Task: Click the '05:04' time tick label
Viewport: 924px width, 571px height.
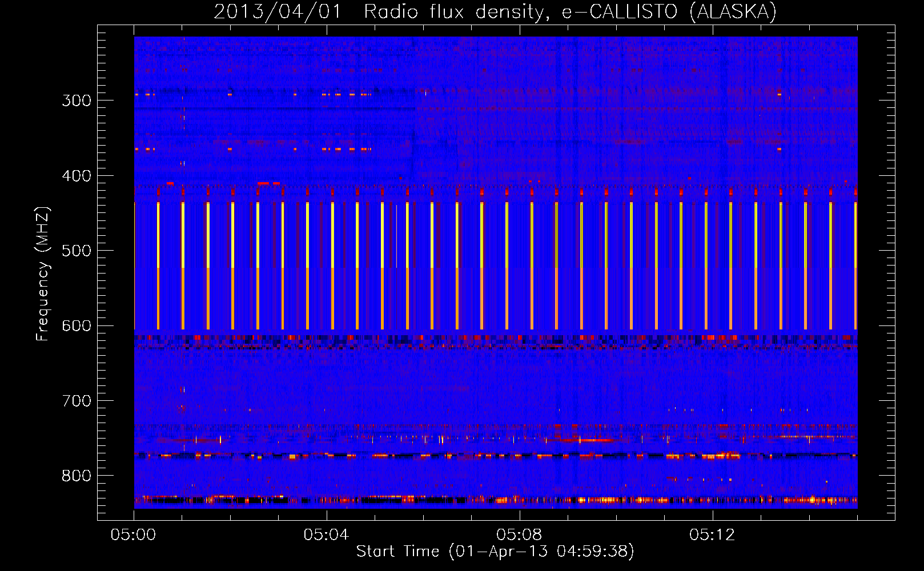Action: pyautogui.click(x=326, y=535)
